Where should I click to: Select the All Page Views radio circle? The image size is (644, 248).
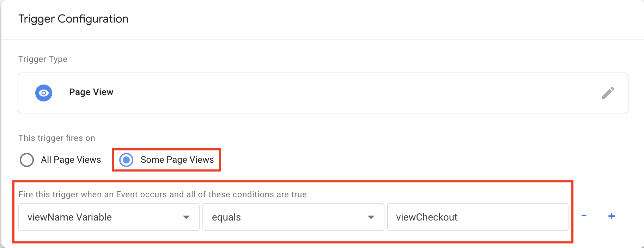27,160
